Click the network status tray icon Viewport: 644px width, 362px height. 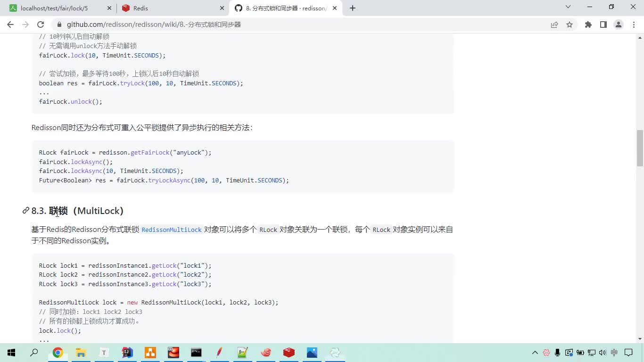click(592, 353)
